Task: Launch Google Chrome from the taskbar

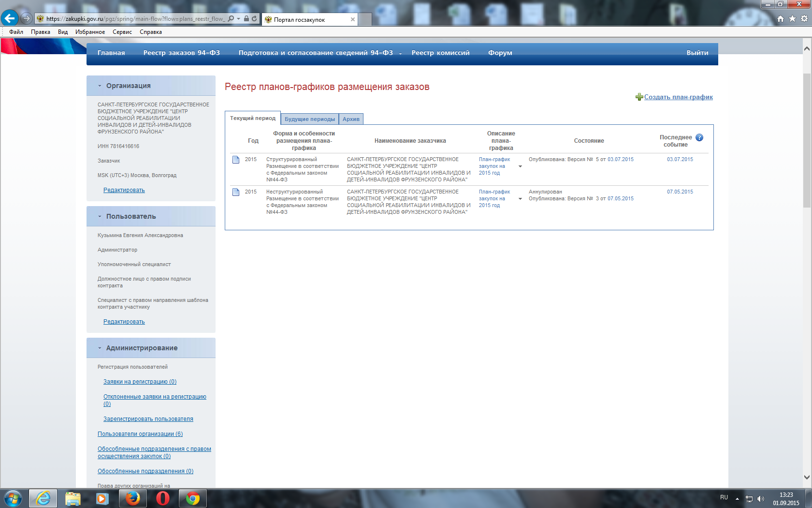Action: (193, 498)
